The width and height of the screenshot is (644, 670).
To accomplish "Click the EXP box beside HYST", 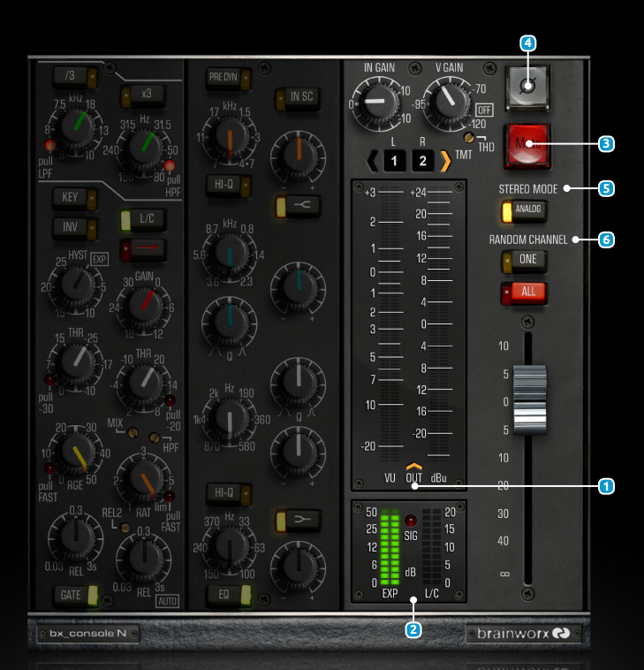I will pos(100,259).
